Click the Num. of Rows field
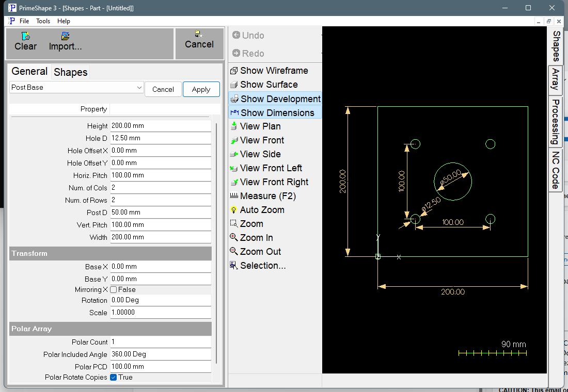568x392 pixels. pyautogui.click(x=161, y=200)
